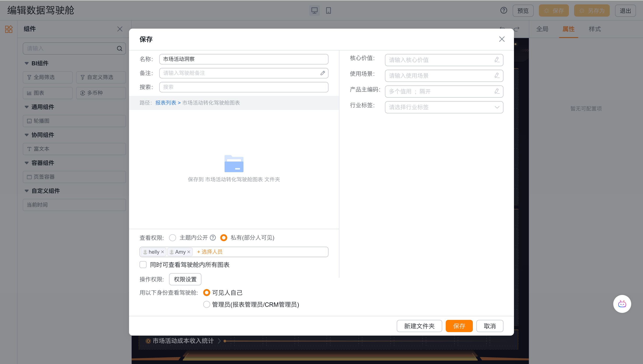Switch to the 样式 tab

[595, 29]
